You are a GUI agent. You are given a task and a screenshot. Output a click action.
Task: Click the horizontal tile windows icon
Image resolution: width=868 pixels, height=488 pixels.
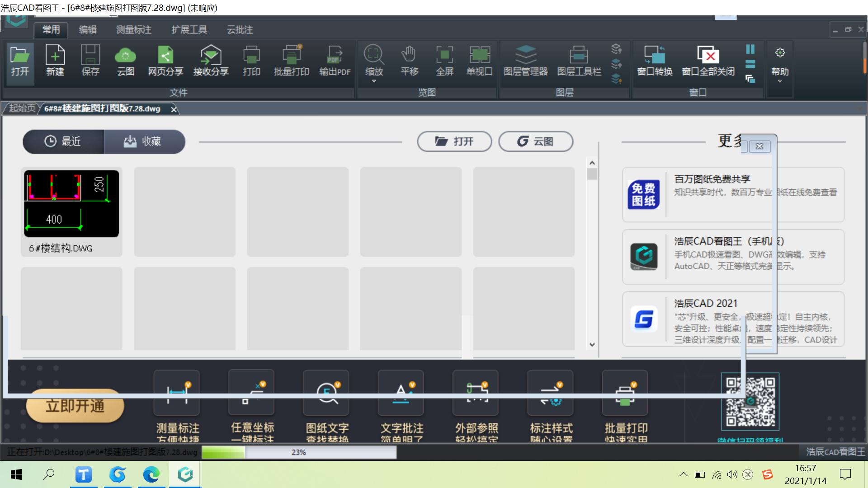[x=750, y=64]
